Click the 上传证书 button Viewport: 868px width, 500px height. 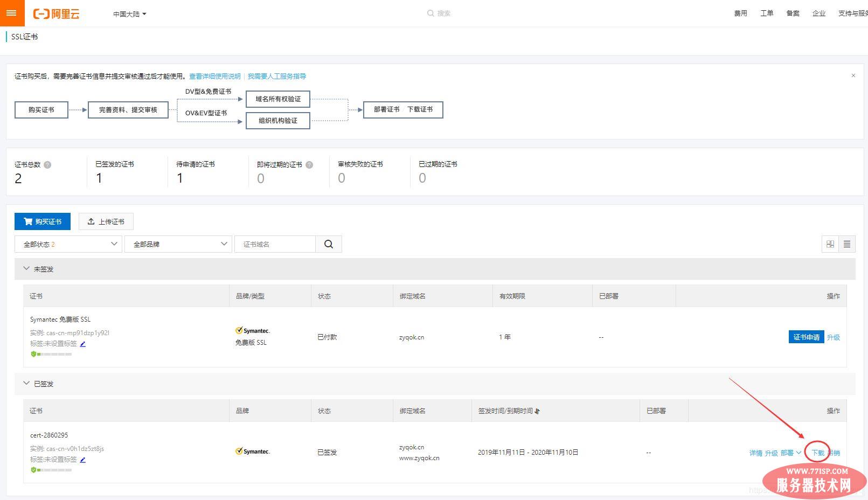pyautogui.click(x=106, y=221)
